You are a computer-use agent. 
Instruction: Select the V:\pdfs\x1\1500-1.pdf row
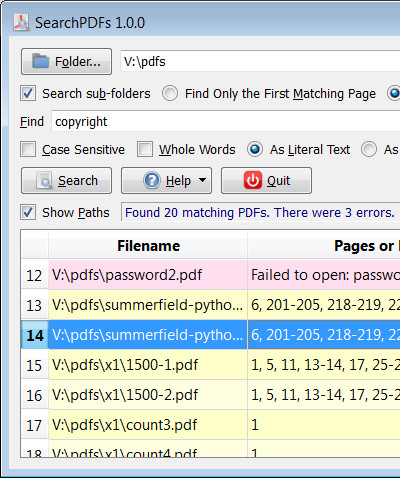[210, 365]
